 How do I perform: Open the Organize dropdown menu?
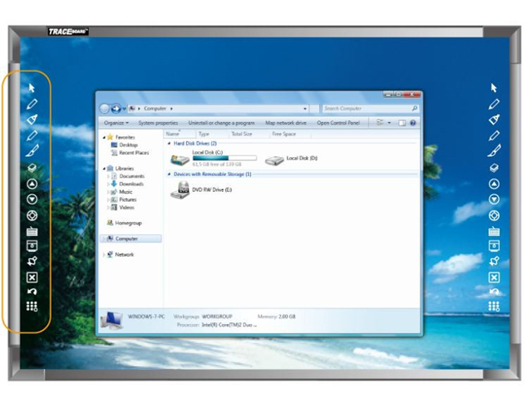coord(116,123)
